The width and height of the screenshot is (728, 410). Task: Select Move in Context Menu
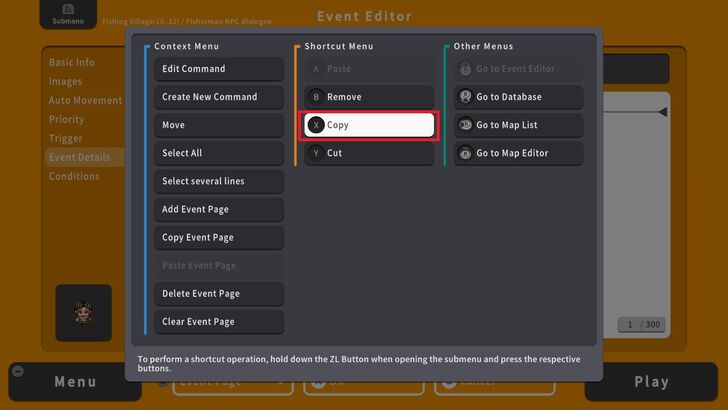click(219, 125)
